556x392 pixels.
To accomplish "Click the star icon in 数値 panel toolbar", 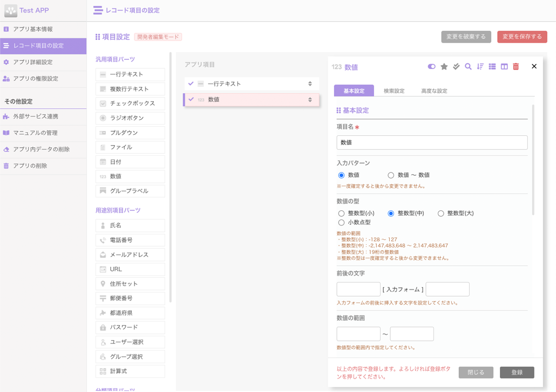I will (x=444, y=66).
